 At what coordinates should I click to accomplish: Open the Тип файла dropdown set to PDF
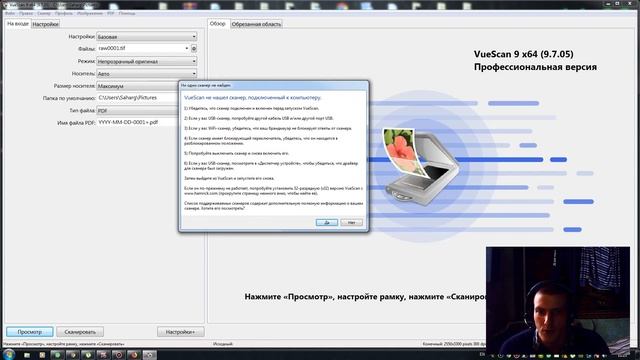138,111
